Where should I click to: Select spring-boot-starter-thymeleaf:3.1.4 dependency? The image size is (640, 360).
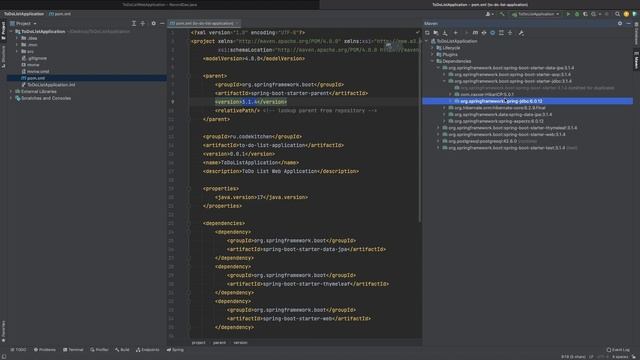510,128
